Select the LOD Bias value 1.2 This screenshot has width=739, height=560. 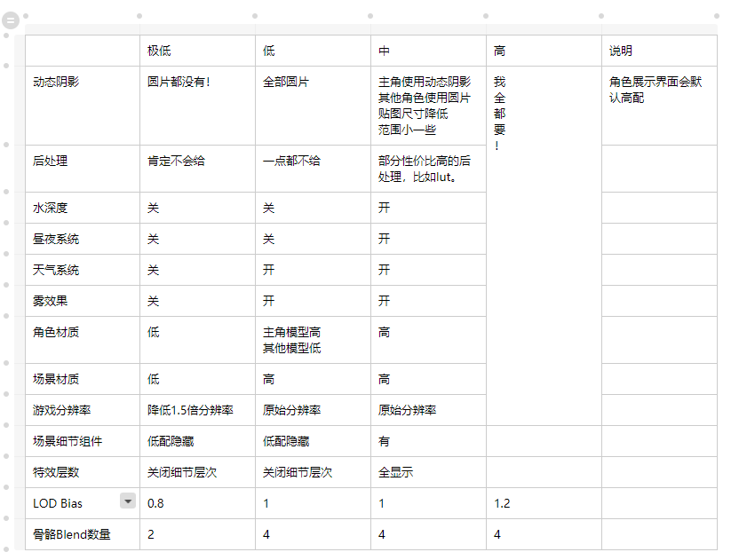pos(544,503)
